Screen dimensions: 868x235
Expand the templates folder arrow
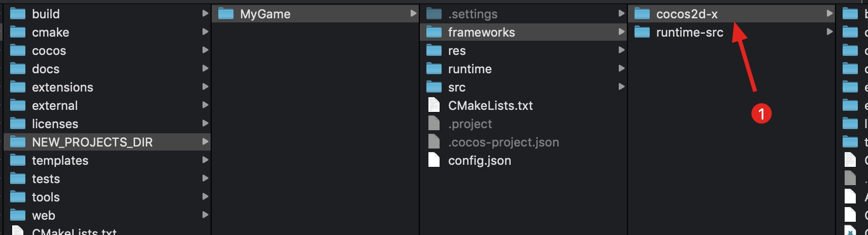click(205, 160)
